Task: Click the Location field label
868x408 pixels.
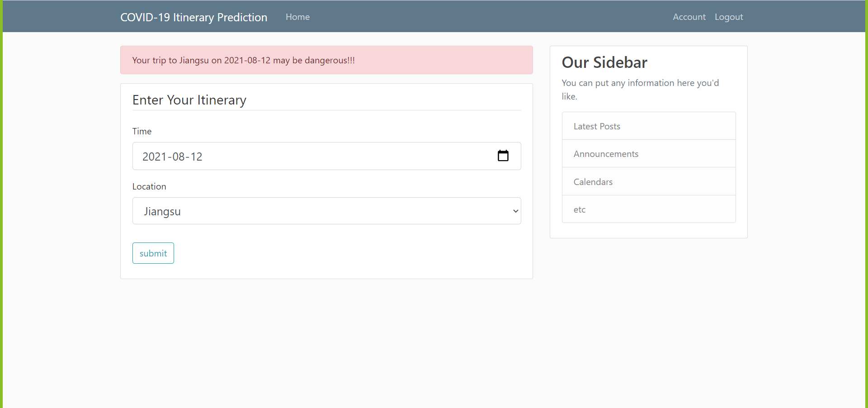Action: (x=149, y=186)
